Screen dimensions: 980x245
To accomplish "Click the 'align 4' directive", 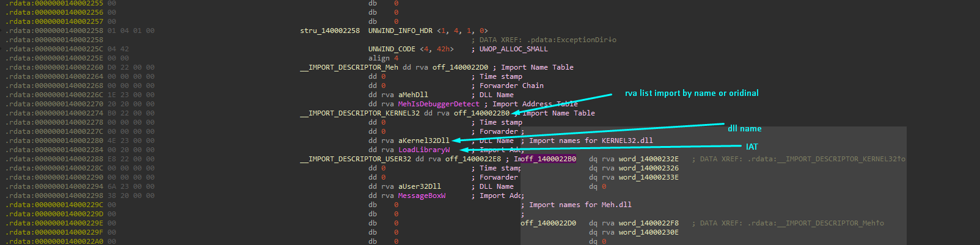I will click(383, 58).
